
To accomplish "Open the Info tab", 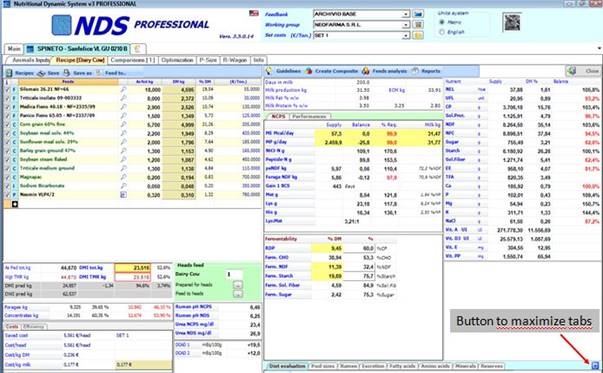I will click(x=258, y=60).
